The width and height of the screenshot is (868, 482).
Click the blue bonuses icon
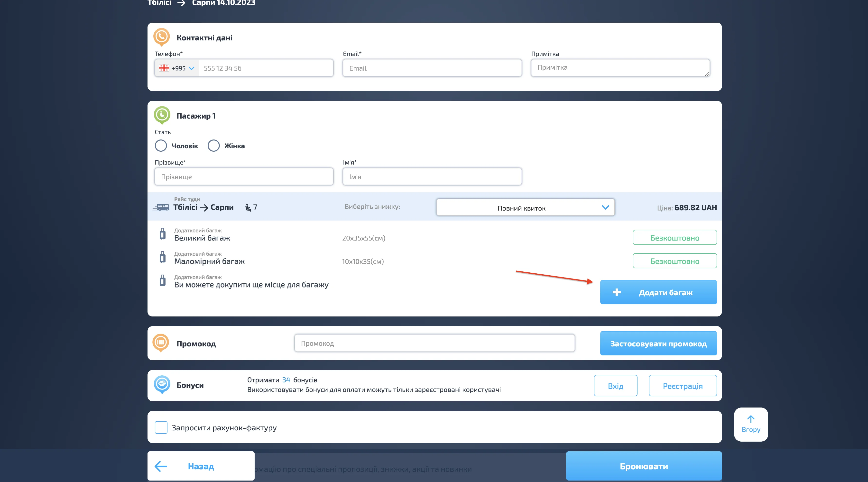coord(162,384)
